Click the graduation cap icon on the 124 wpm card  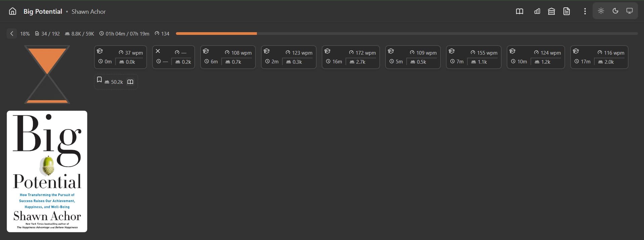512,51
